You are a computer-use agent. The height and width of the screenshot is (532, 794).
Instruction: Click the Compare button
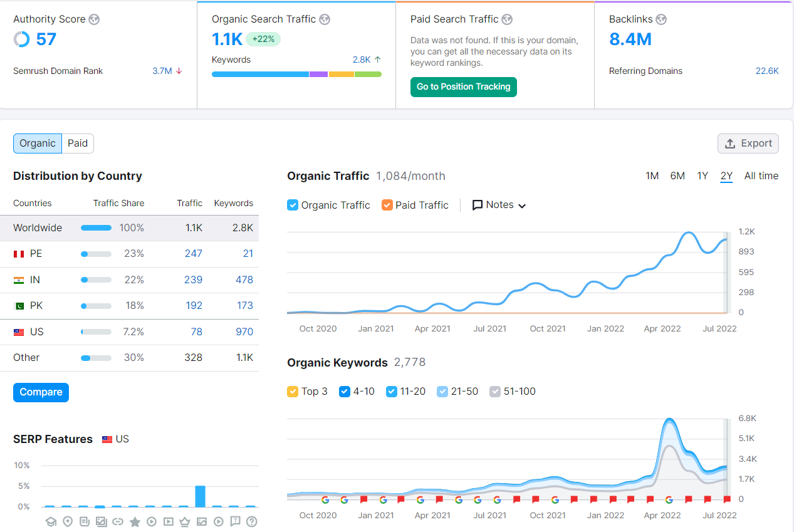pyautogui.click(x=41, y=392)
